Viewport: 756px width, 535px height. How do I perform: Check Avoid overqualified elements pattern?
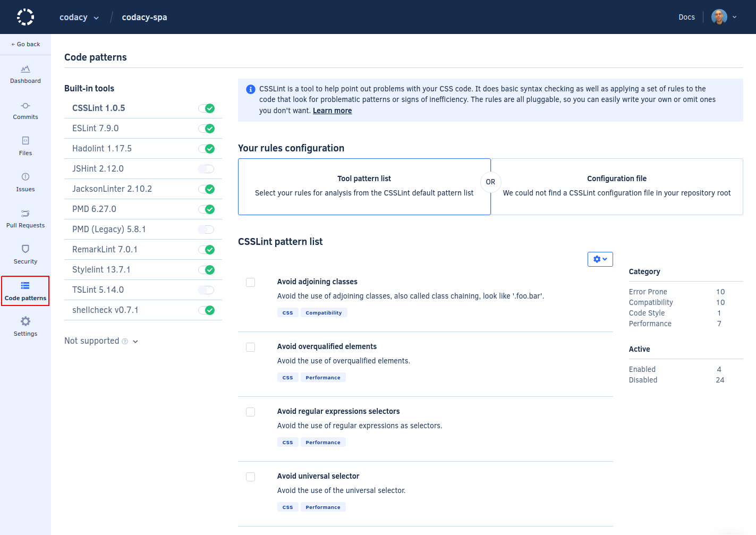point(251,347)
